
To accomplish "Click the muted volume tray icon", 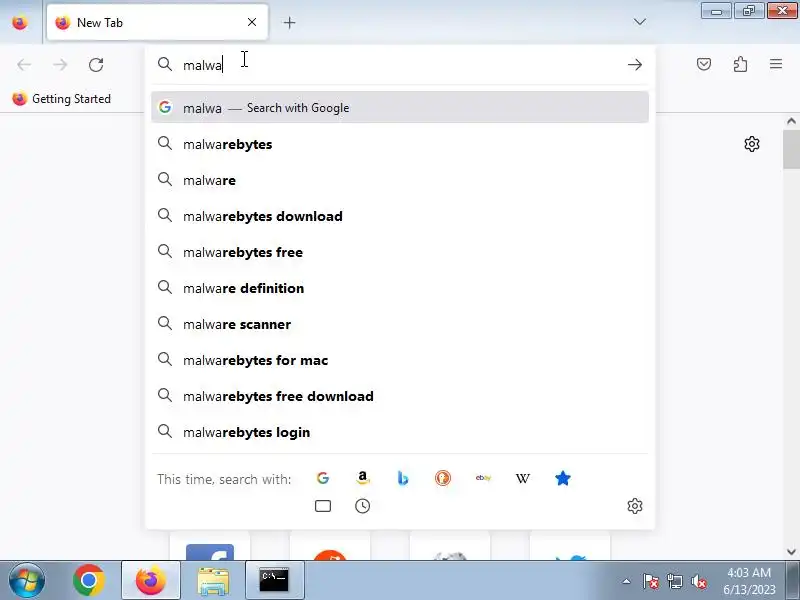I will click(x=698, y=581).
